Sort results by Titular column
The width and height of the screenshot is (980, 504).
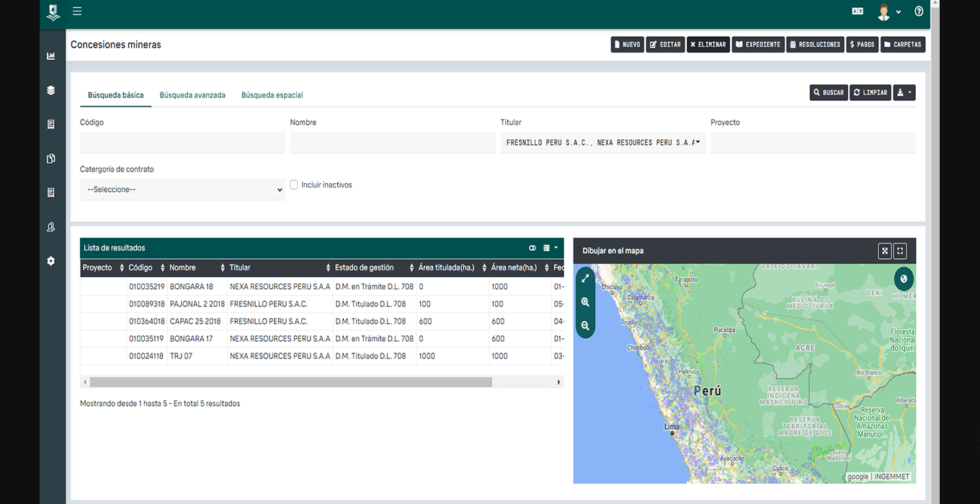[x=280, y=268]
